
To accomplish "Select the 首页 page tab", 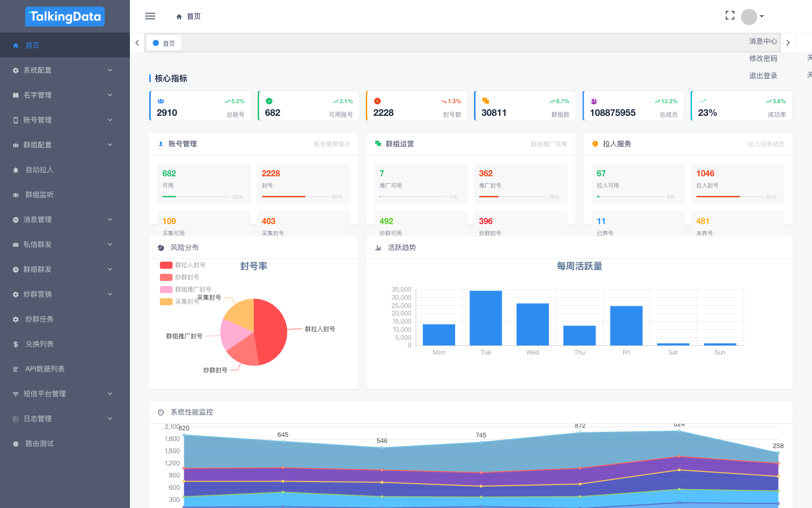I will pyautogui.click(x=164, y=43).
